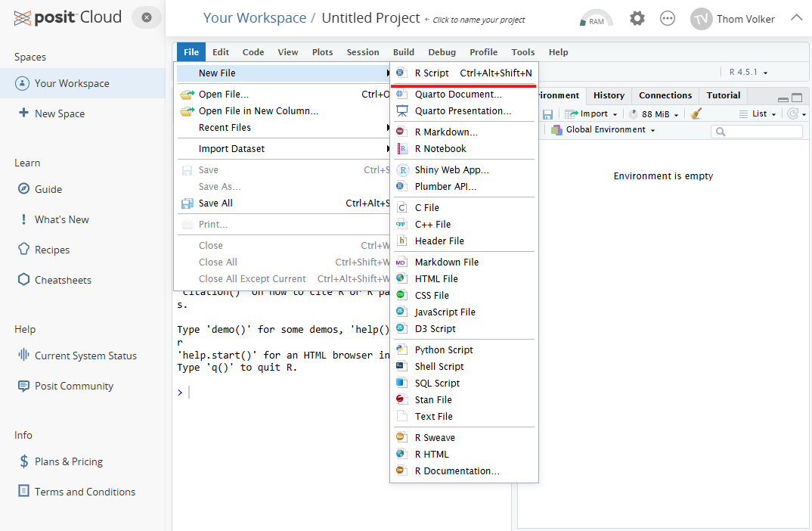Switch to the Connections tab

(x=665, y=95)
